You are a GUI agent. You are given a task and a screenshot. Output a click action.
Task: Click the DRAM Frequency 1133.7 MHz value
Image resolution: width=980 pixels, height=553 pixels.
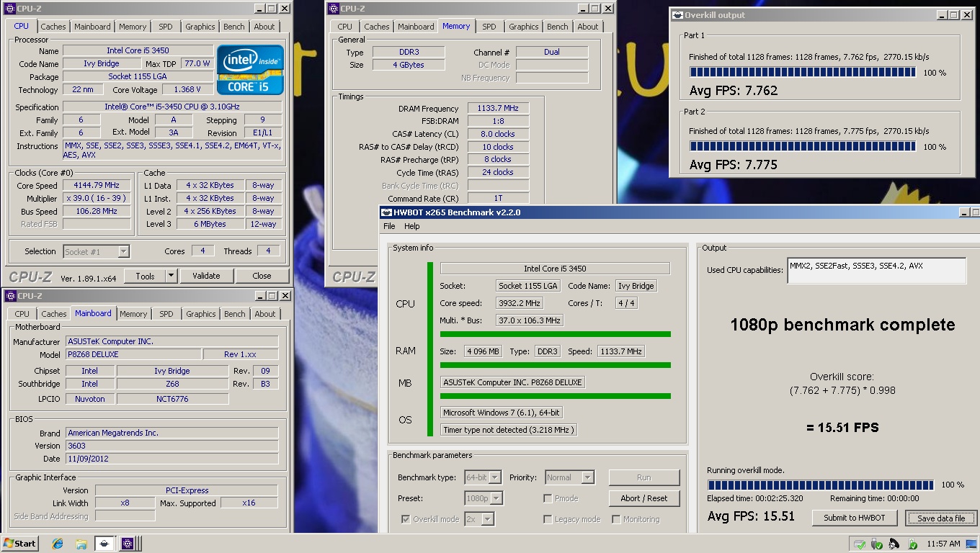click(x=498, y=109)
